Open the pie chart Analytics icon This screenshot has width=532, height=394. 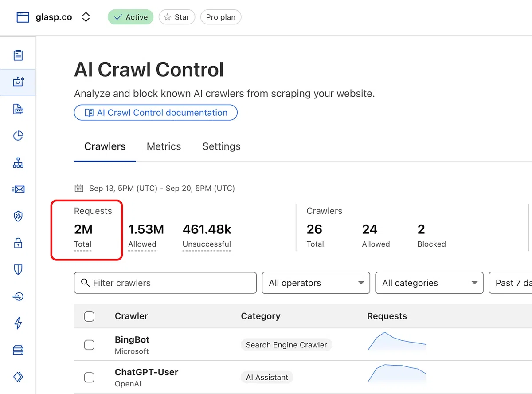(x=18, y=136)
